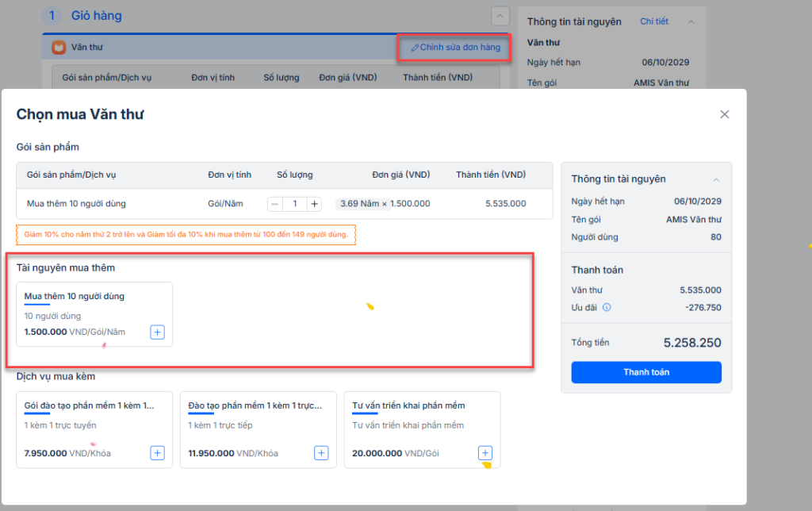The width and height of the screenshot is (812, 511).
Task: Add Đào tạo 11.950.000 trực tiếp course
Action: point(321,453)
